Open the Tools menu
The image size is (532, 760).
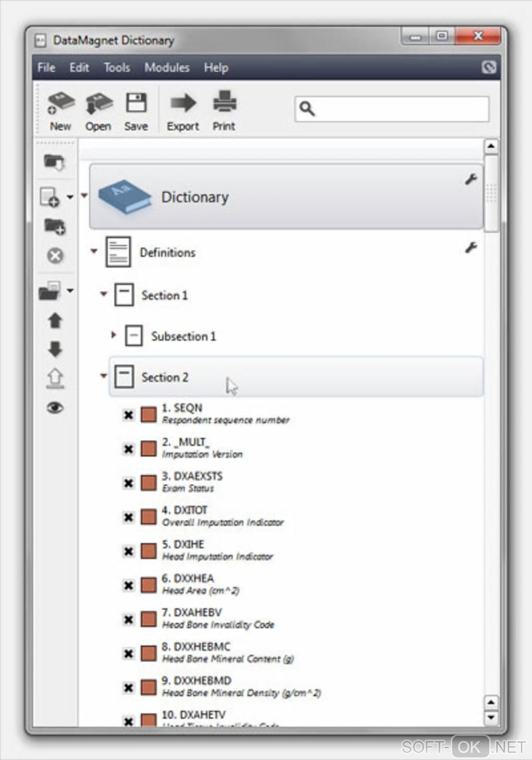click(117, 67)
